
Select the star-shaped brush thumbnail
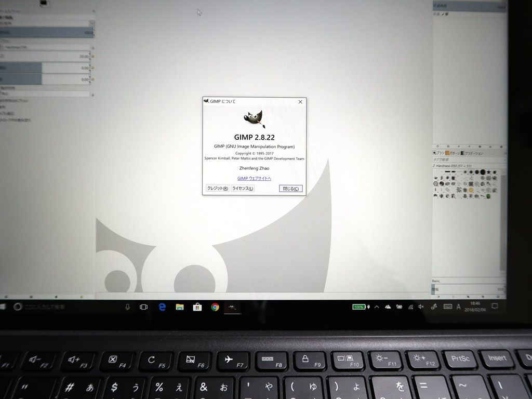pos(489,172)
